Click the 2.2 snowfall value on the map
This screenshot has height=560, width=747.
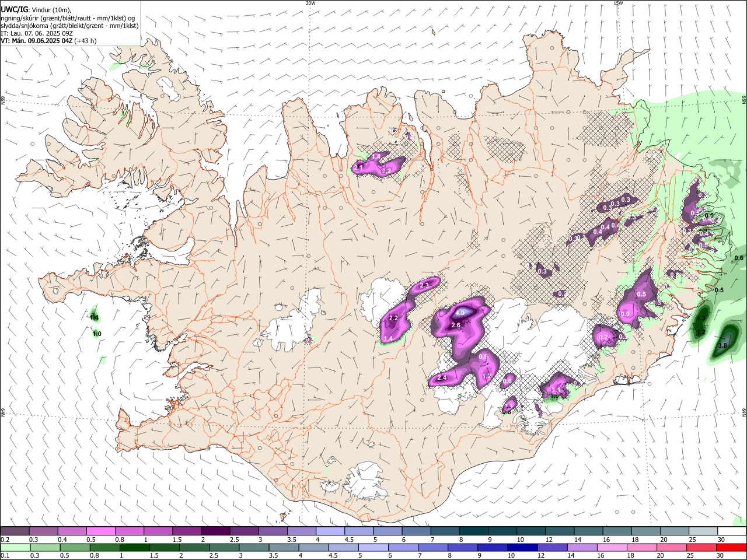click(393, 318)
